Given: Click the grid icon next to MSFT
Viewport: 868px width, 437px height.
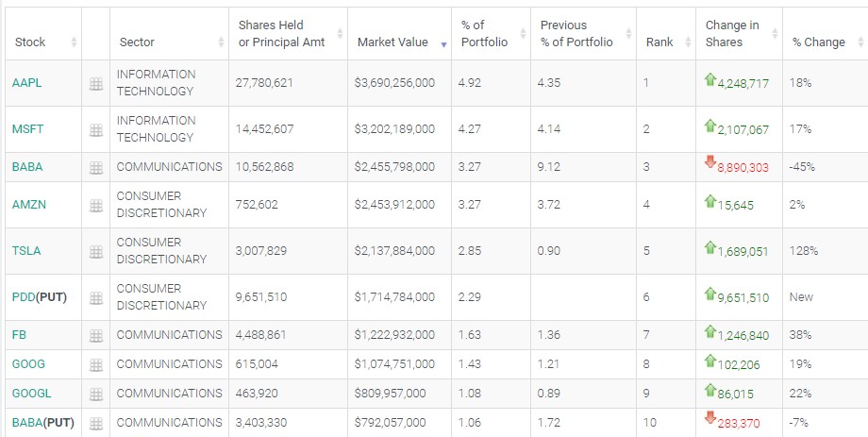Looking at the screenshot, I should tap(95, 130).
